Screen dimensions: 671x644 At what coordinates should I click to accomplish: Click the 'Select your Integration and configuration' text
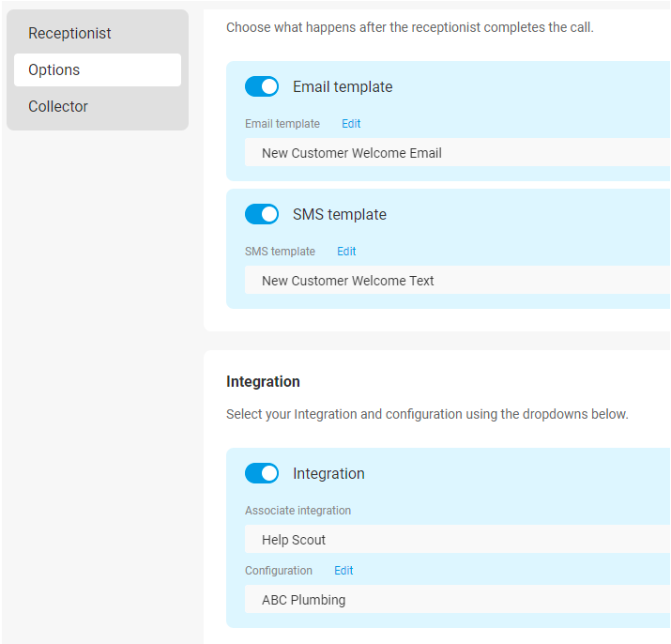427,414
